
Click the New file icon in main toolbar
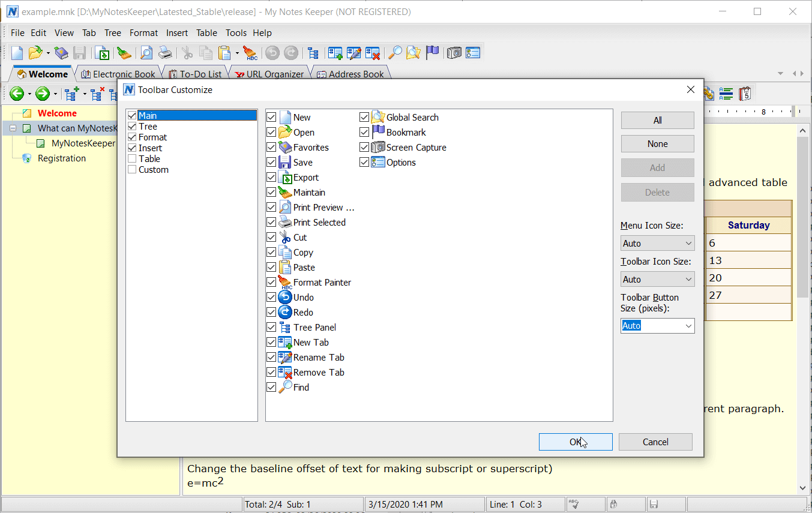point(17,53)
